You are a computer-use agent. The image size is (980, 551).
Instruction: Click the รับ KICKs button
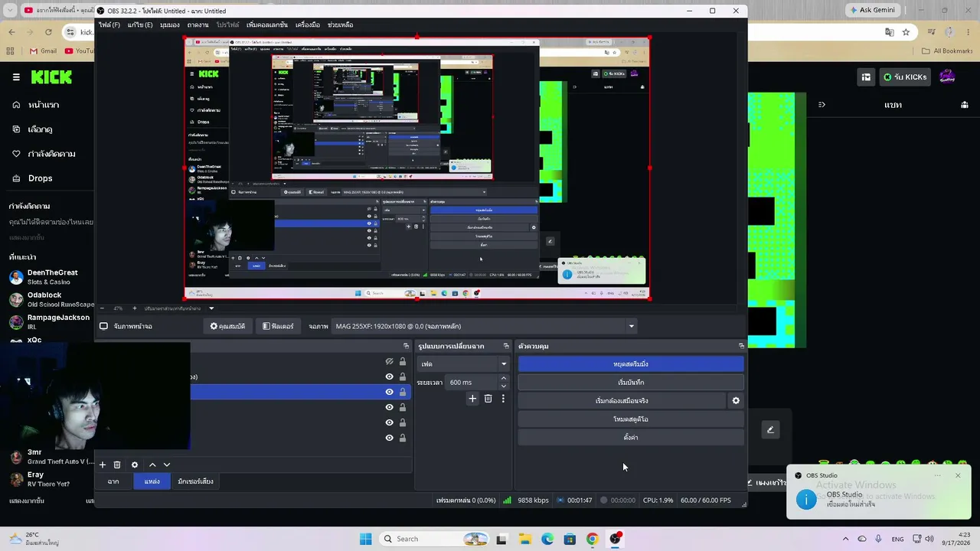pos(904,77)
